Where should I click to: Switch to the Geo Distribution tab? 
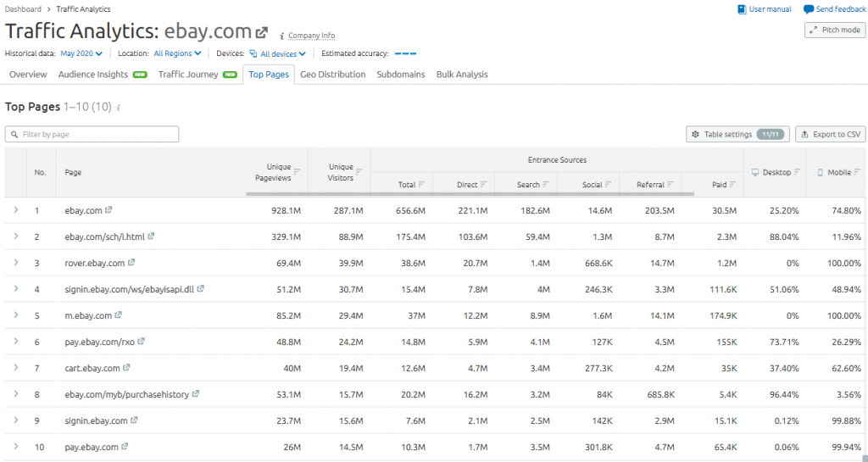click(x=332, y=74)
